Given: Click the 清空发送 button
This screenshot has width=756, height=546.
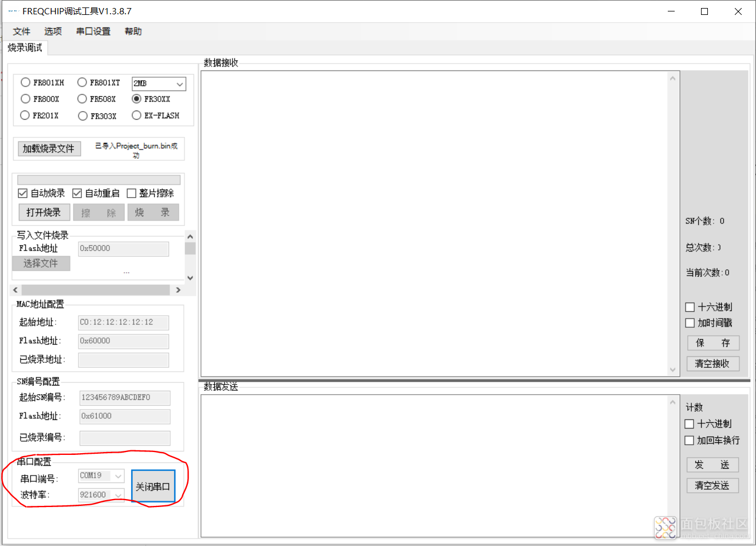Looking at the screenshot, I should [712, 486].
